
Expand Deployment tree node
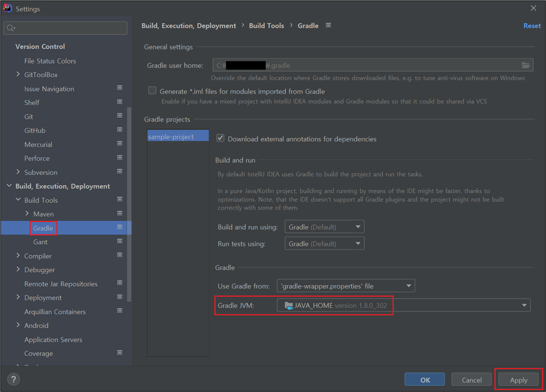click(18, 297)
